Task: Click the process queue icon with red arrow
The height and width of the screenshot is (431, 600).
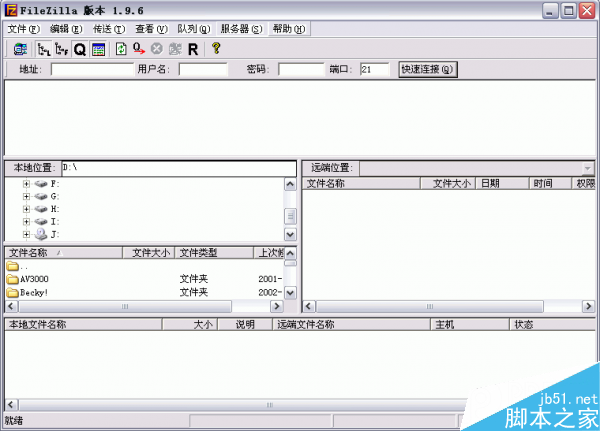Action: (139, 49)
